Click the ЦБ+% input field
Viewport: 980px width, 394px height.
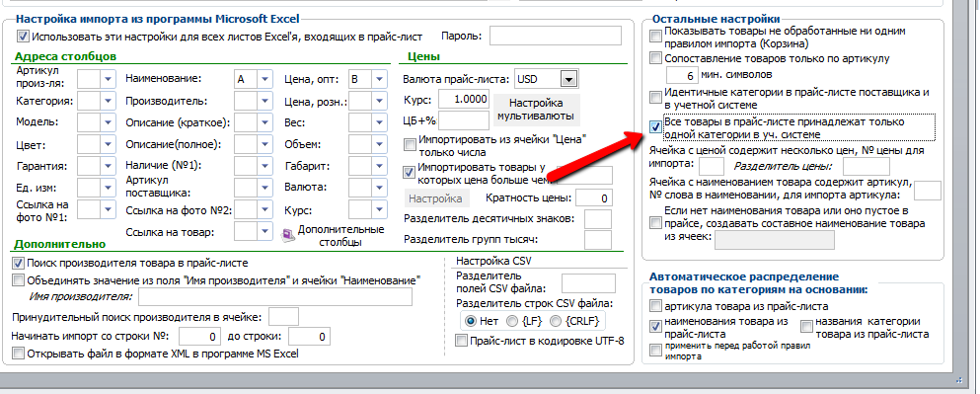pyautogui.click(x=464, y=120)
